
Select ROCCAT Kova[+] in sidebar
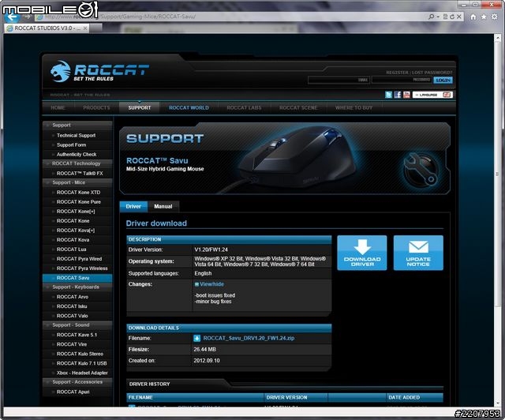coord(76,231)
